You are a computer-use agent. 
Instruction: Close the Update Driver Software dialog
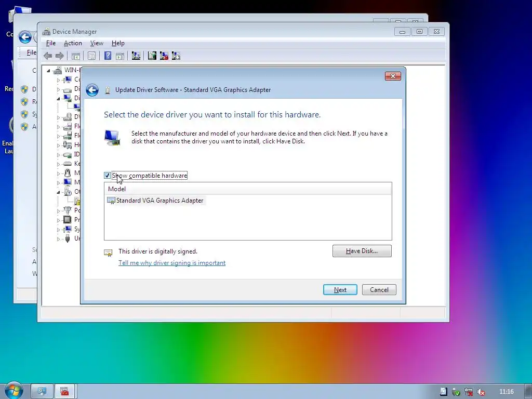(x=393, y=76)
